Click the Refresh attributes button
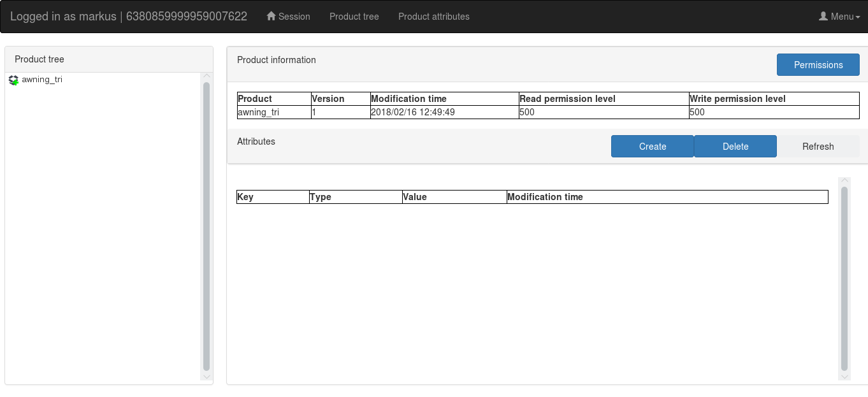This screenshot has height=397, width=868. 818,146
